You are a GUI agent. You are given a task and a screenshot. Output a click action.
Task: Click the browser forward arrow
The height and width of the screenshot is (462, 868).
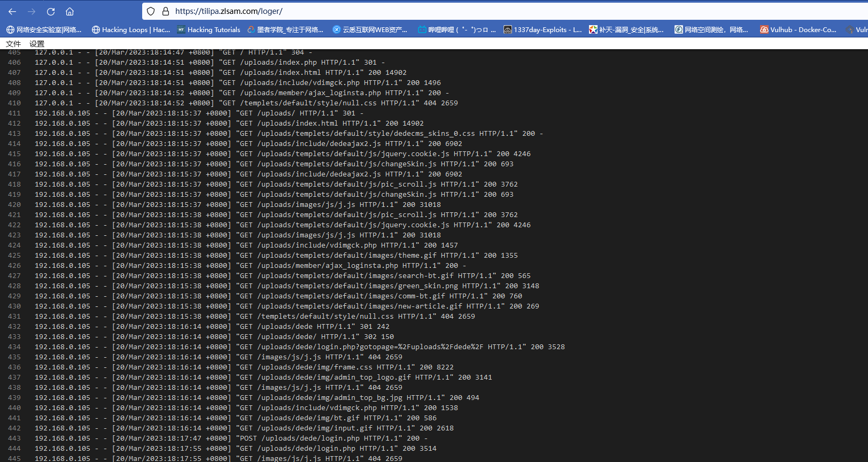tap(32, 11)
